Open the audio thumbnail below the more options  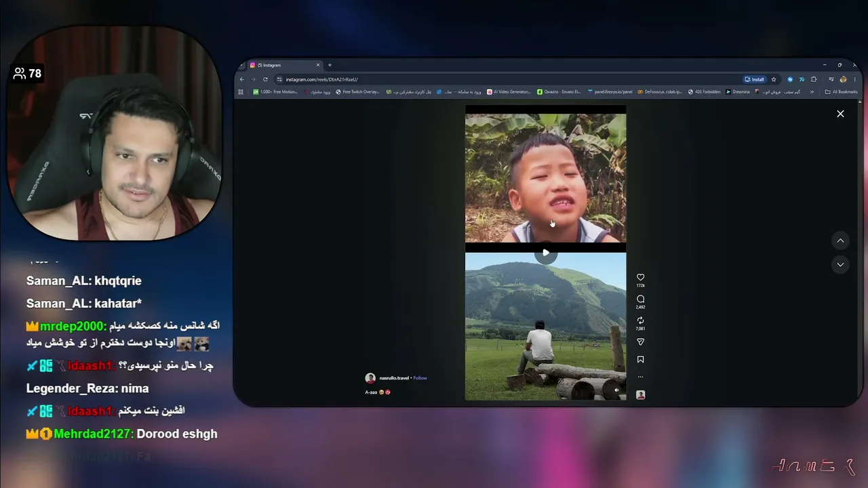click(x=640, y=394)
